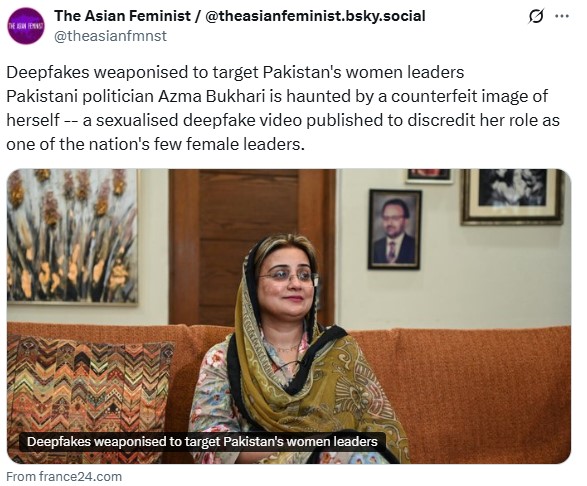587x486 pixels.
Task: Open The Asian Feminist purple profile avatar
Action: pos(26,26)
